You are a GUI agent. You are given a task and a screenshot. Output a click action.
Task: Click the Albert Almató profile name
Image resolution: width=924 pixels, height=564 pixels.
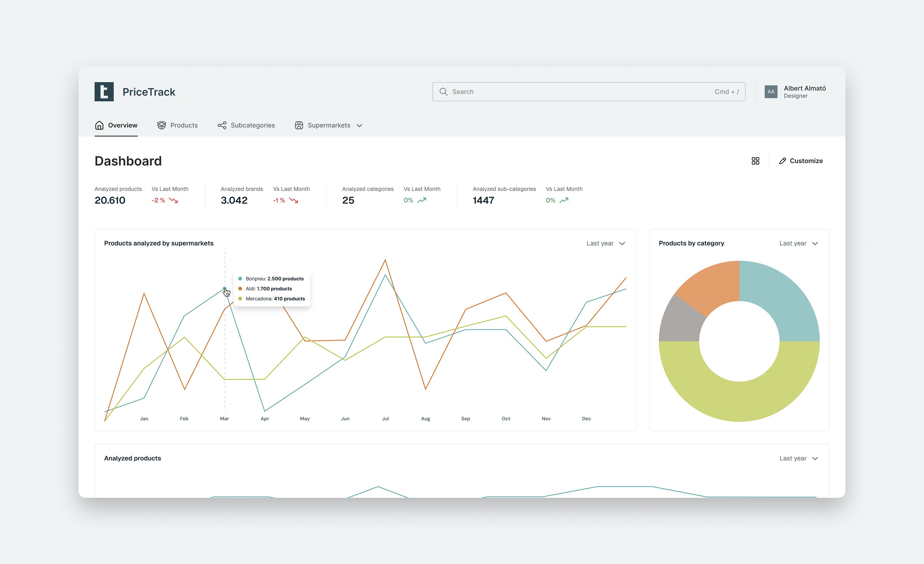coord(805,88)
